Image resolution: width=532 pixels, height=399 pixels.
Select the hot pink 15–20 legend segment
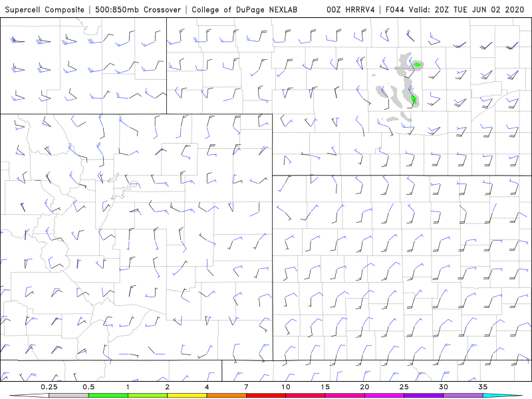pos(344,396)
